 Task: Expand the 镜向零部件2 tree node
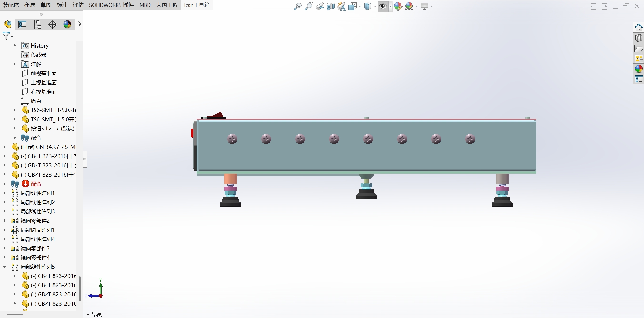[4, 221]
